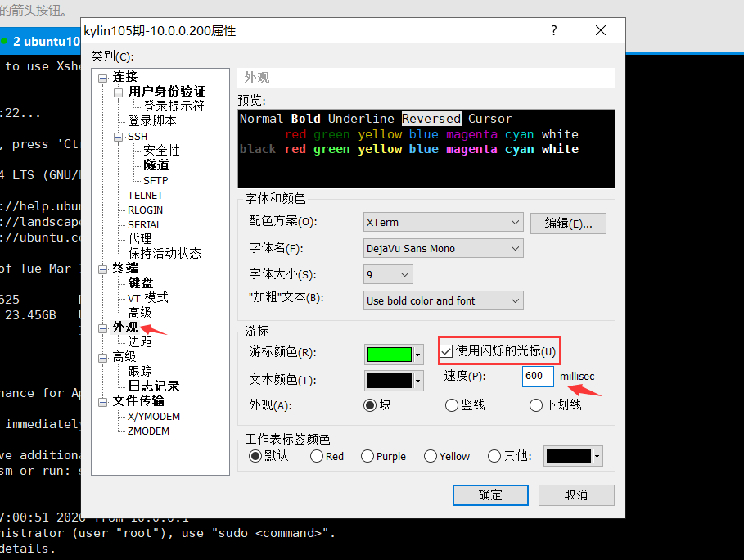Collapse the 文件传输 tree node
Image resolution: width=744 pixels, height=560 pixels.
pos(102,403)
